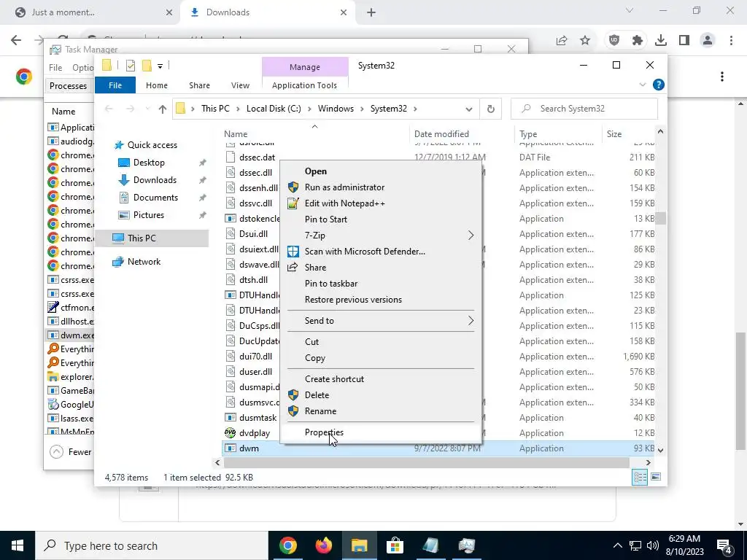Screen dimensions: 747x560
Task: Select dwm.exe row in Task Manager
Action: pyautogui.click(x=71, y=335)
